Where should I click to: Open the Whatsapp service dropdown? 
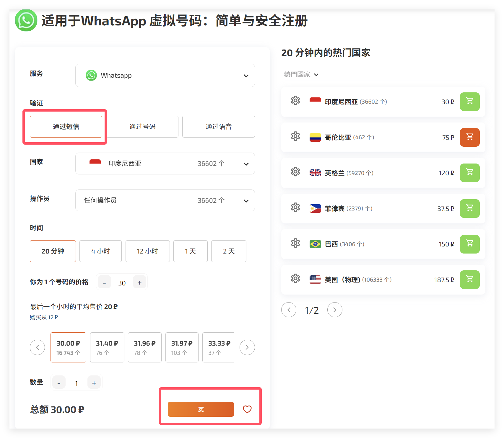coord(165,76)
